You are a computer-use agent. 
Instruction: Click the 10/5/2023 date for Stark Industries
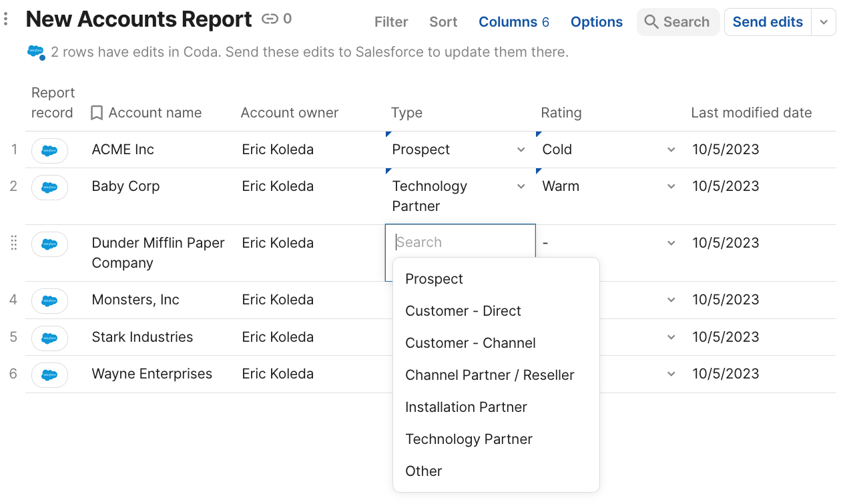click(x=726, y=337)
